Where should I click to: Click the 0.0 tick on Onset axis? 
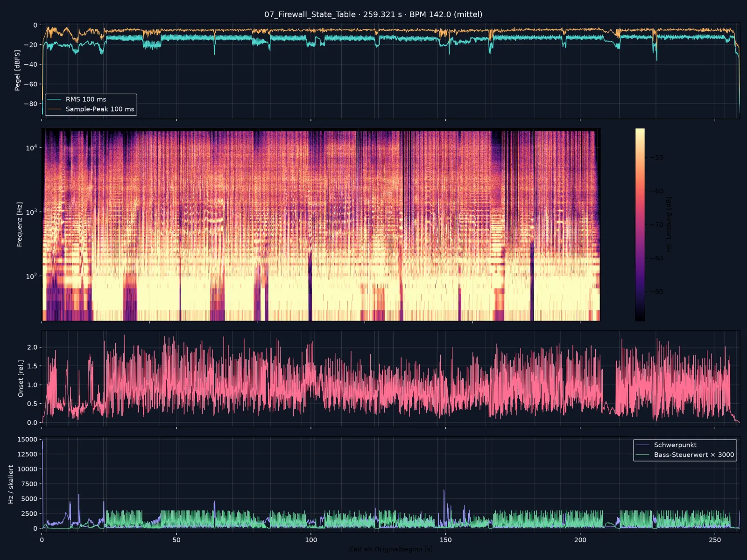32,423
